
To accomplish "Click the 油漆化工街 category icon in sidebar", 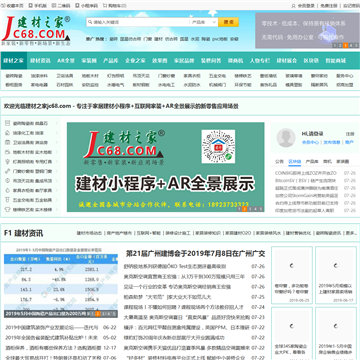I will 8,133.
